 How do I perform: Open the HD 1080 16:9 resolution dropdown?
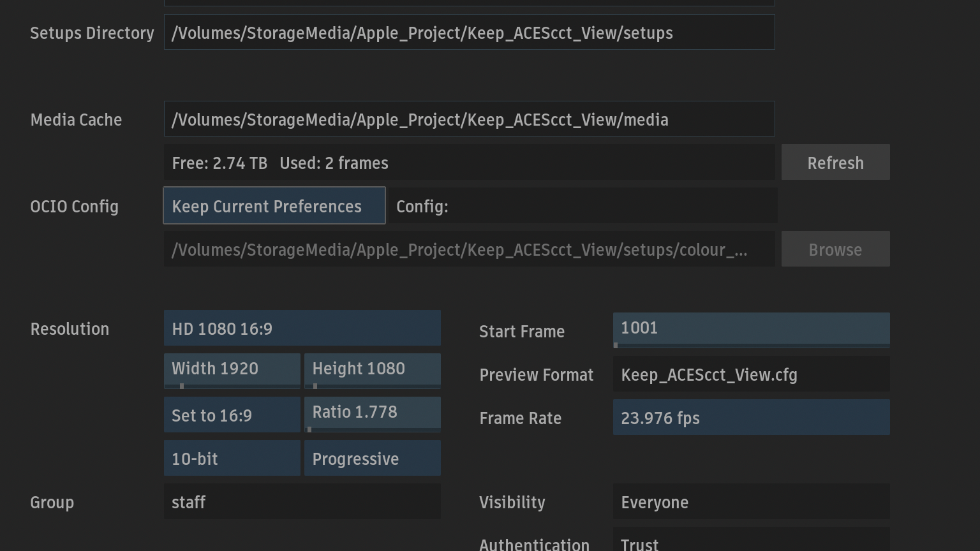pyautogui.click(x=302, y=328)
